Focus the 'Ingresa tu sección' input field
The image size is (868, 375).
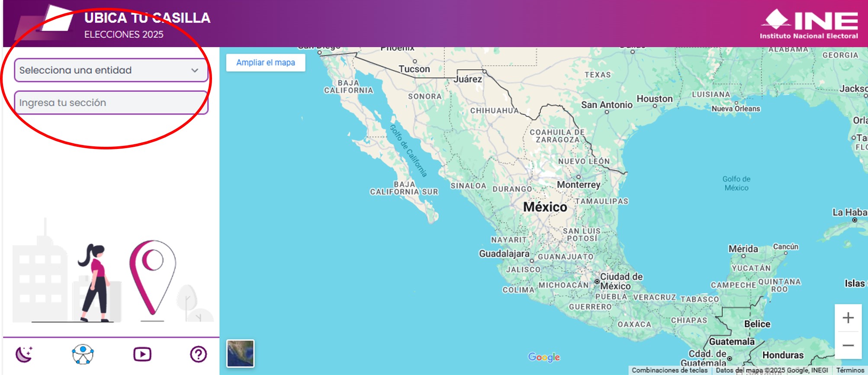click(x=111, y=103)
